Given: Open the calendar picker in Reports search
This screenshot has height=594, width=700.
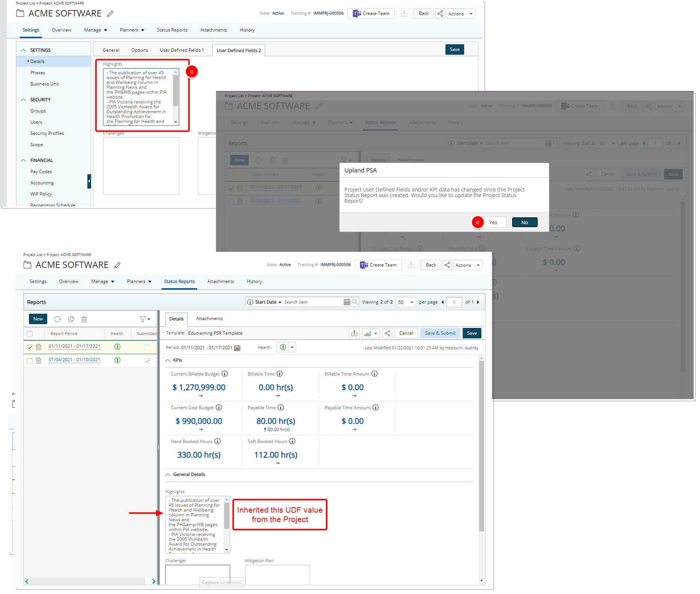Looking at the screenshot, I should [x=347, y=302].
